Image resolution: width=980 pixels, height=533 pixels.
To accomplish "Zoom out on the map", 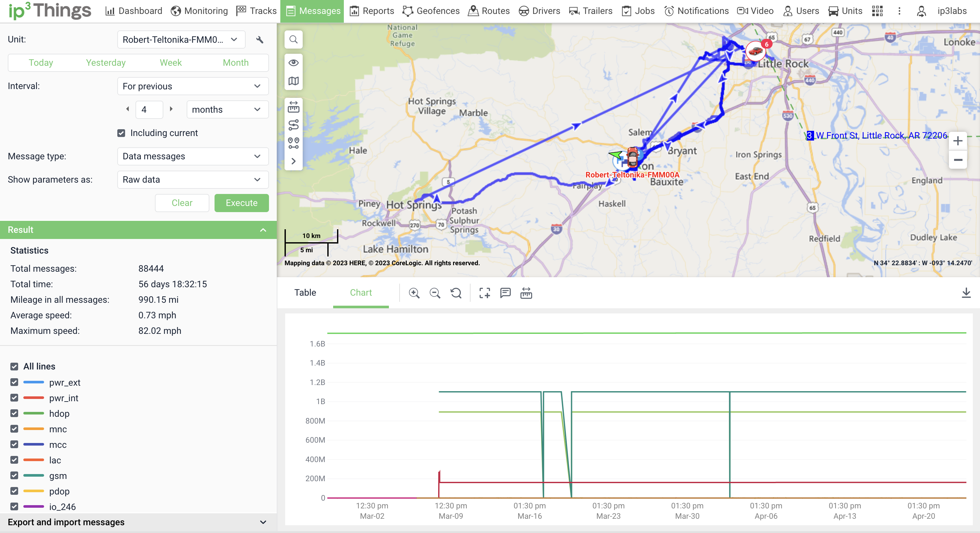I will point(958,160).
